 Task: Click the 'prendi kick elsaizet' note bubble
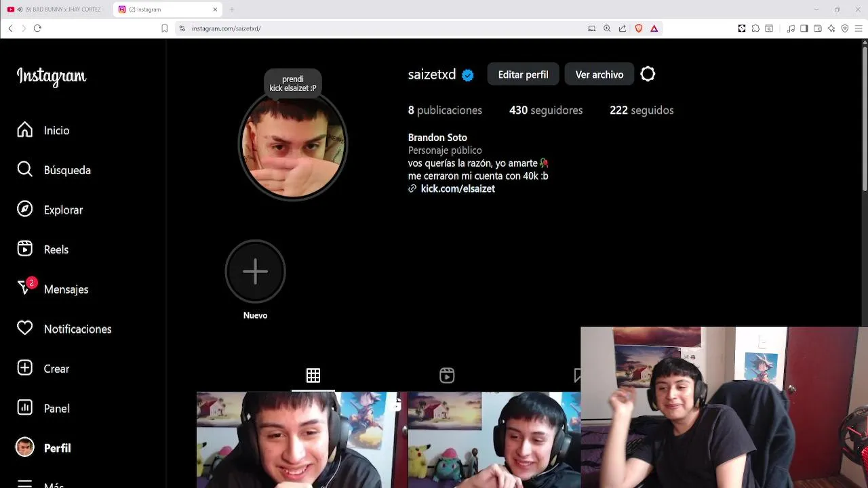tap(293, 83)
